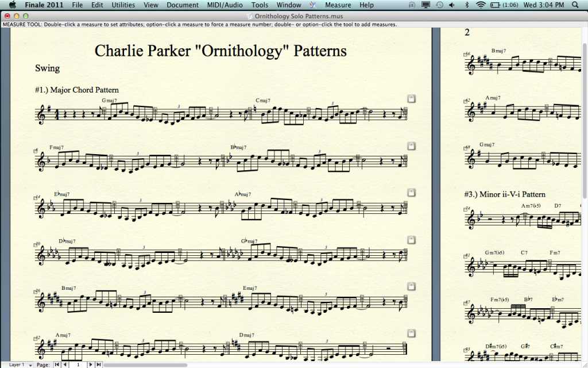Image resolution: width=588 pixels, height=368 pixels.
Task: Click the Emaj7 chord symbol
Action: [250, 288]
